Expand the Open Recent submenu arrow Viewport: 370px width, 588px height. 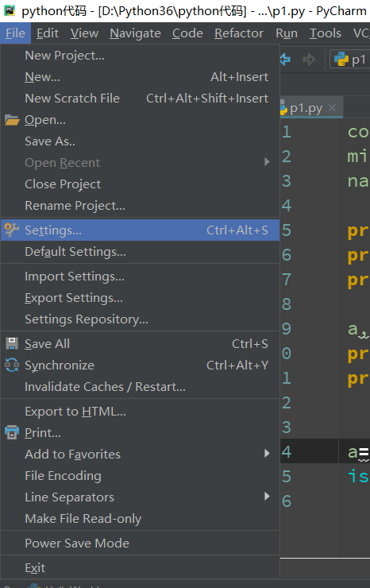point(267,162)
